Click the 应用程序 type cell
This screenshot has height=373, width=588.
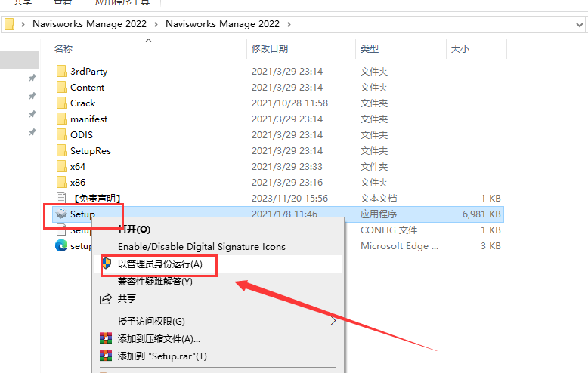(379, 214)
